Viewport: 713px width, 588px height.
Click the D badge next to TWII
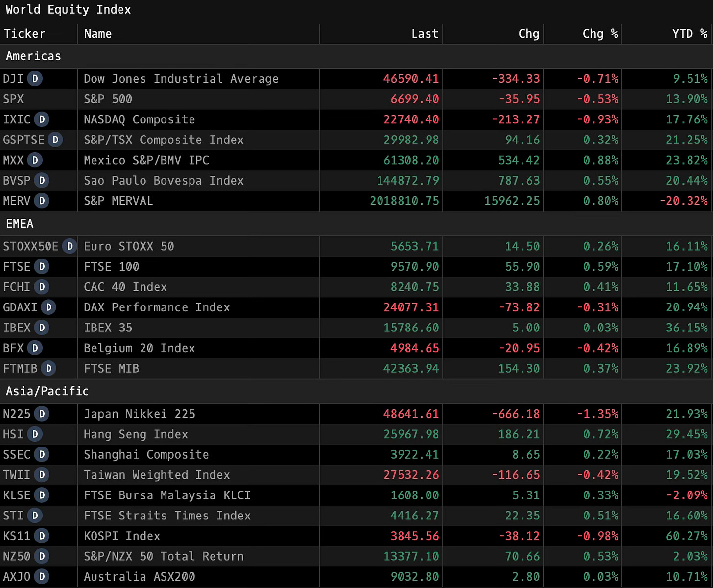click(42, 475)
